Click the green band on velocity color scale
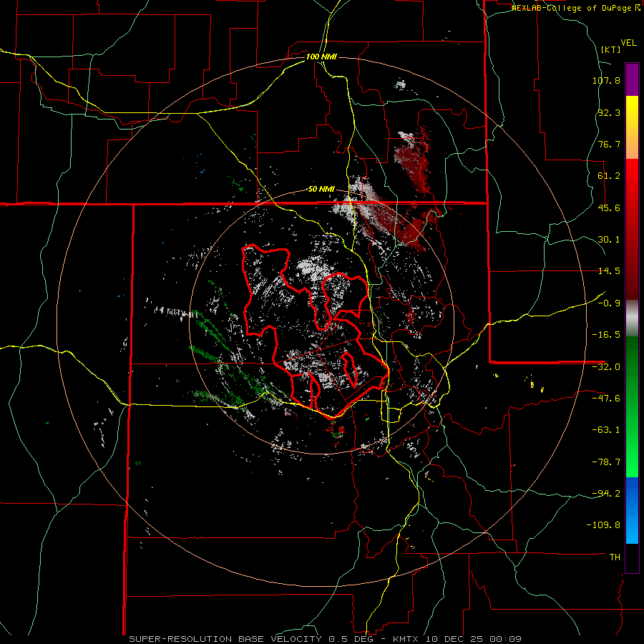 [x=632, y=406]
